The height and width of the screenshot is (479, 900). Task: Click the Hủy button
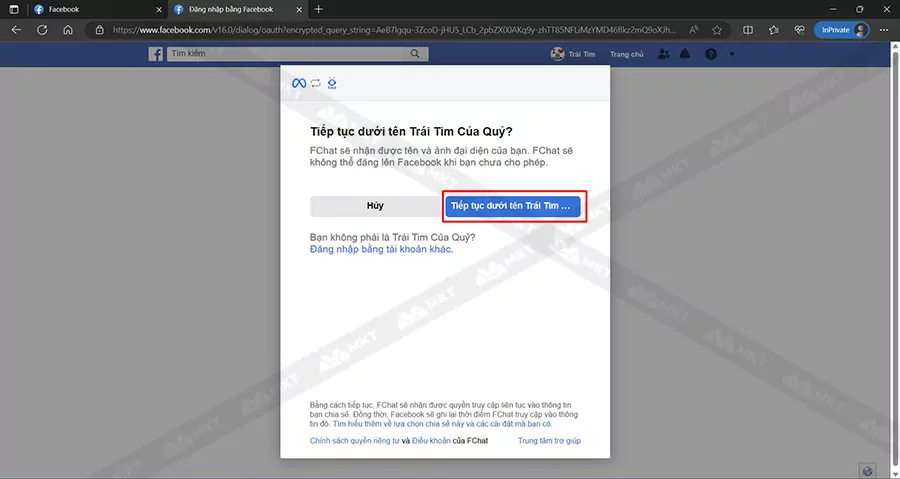375,206
